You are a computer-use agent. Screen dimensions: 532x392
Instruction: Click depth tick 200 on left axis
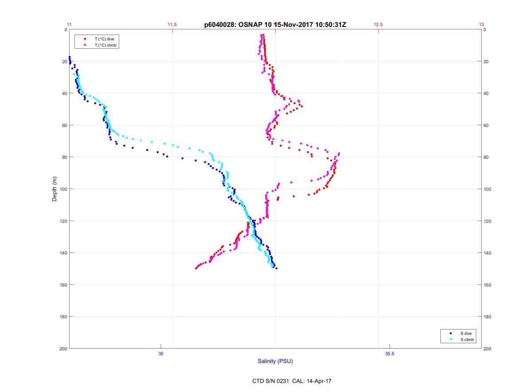coord(63,349)
